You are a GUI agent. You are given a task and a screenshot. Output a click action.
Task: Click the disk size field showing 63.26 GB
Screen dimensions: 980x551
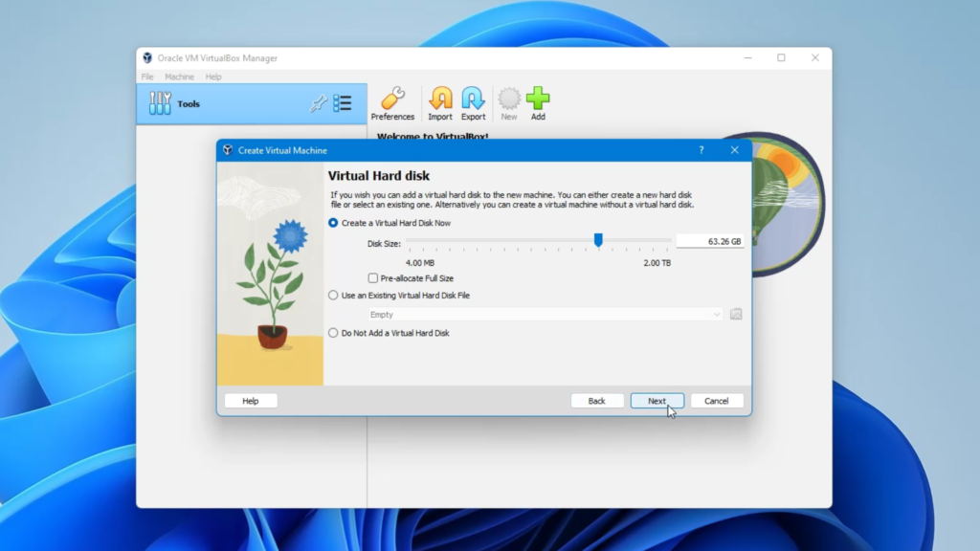point(710,241)
